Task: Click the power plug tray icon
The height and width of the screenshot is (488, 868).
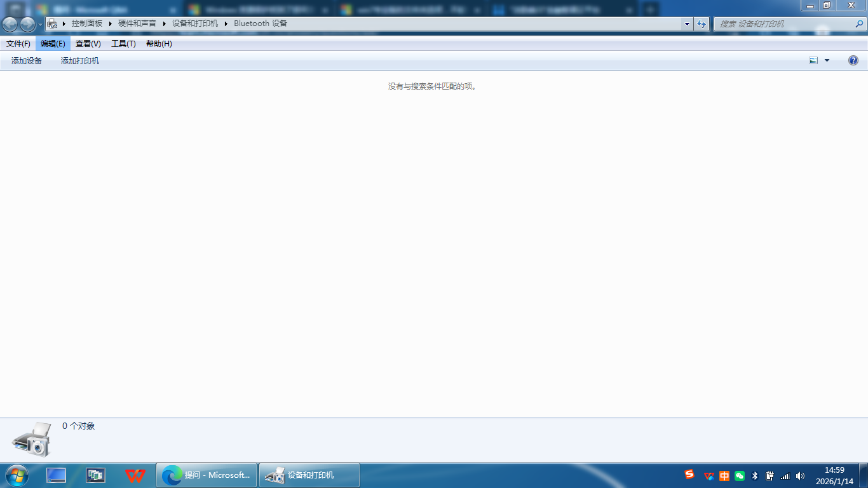Action: pos(770,475)
